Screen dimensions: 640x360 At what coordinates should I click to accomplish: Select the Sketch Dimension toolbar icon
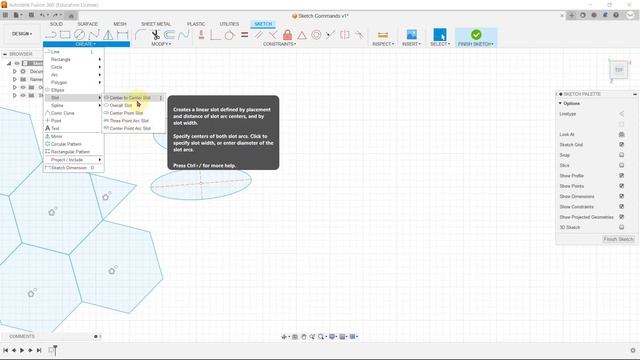click(122, 35)
